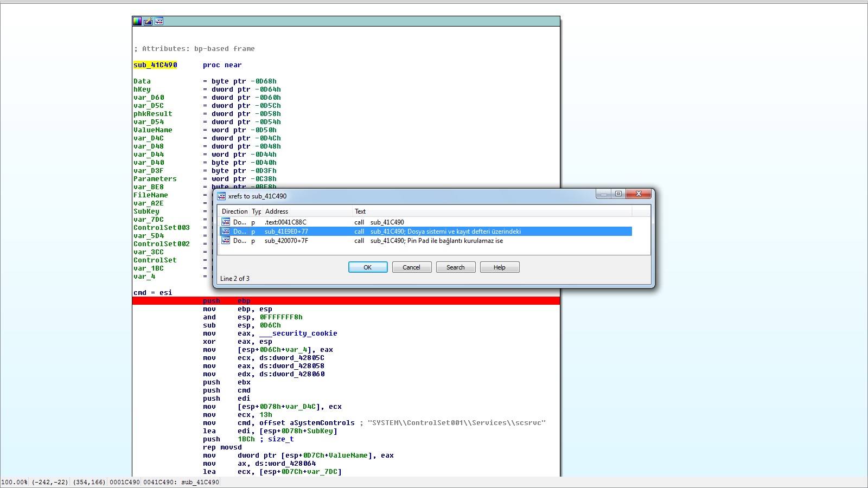Maximize the xrefs dialog window
This screenshot has height=488, width=868.
point(618,194)
